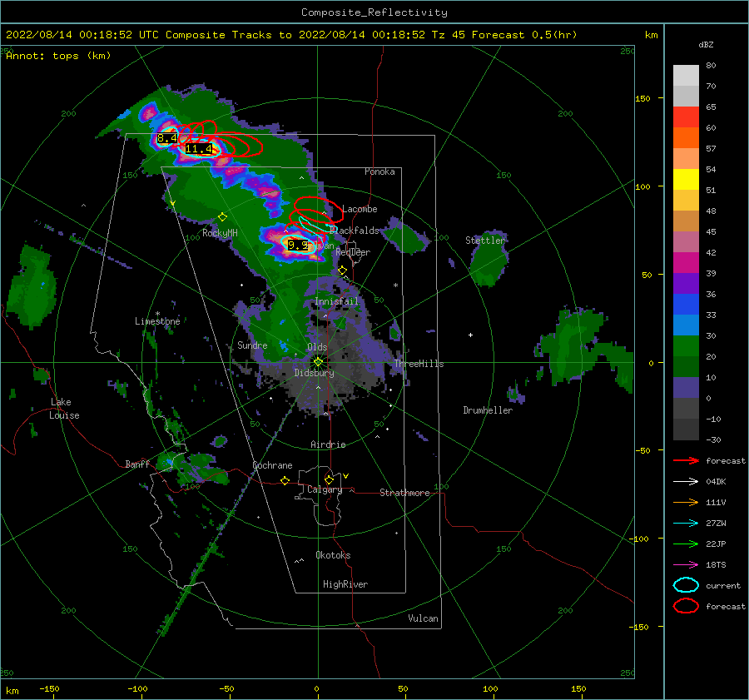Pick the magenta dBZ scale swatch
The image size is (749, 700).
[686, 262]
